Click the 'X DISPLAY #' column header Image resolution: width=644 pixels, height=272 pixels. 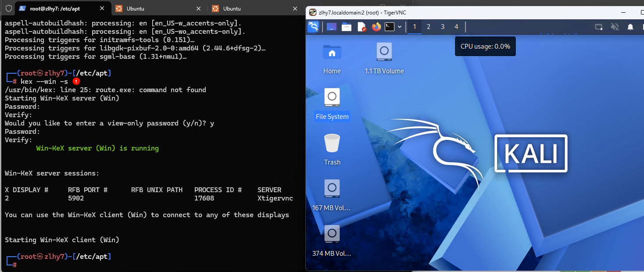26,190
